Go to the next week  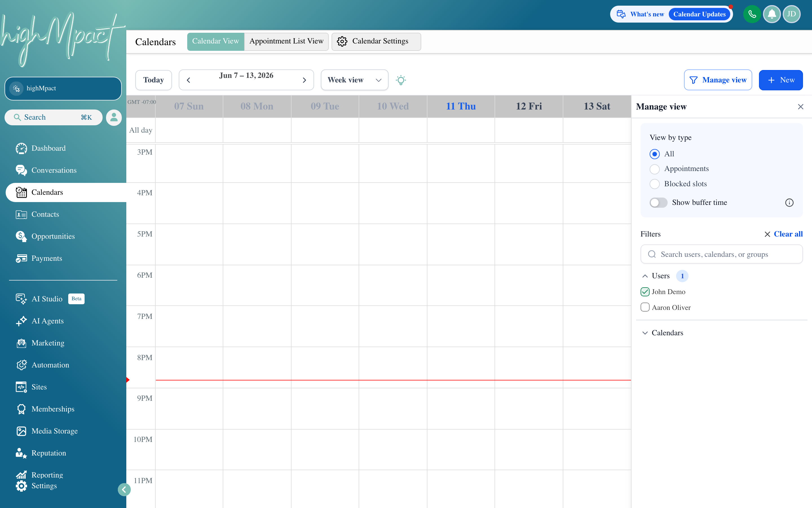click(x=304, y=80)
